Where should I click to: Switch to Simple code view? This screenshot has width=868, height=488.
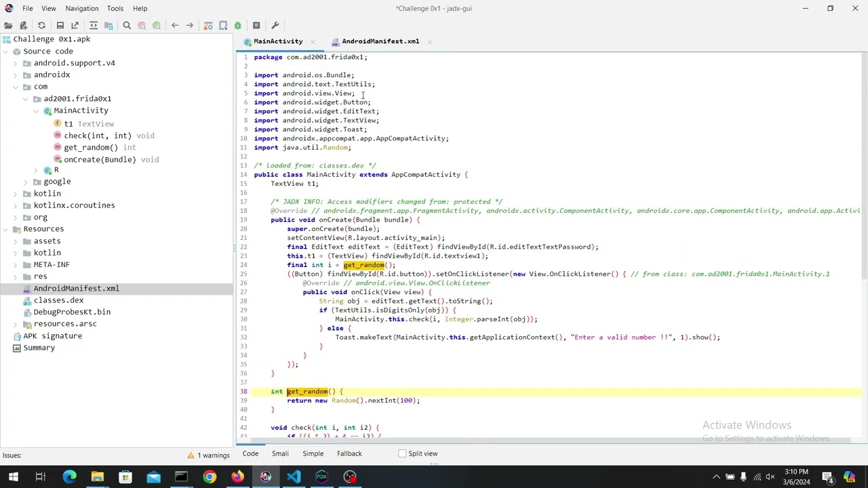(313, 453)
